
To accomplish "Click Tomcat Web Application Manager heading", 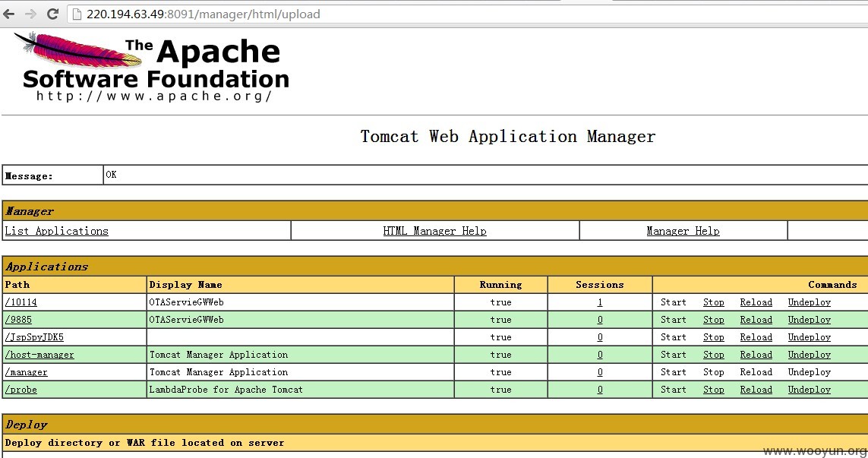I will pyautogui.click(x=507, y=136).
